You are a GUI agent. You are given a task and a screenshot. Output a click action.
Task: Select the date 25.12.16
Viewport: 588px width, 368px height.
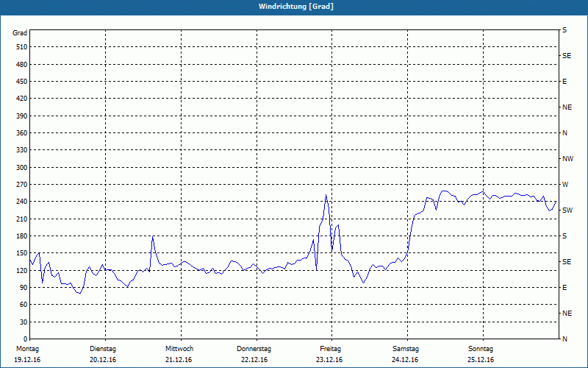481,360
